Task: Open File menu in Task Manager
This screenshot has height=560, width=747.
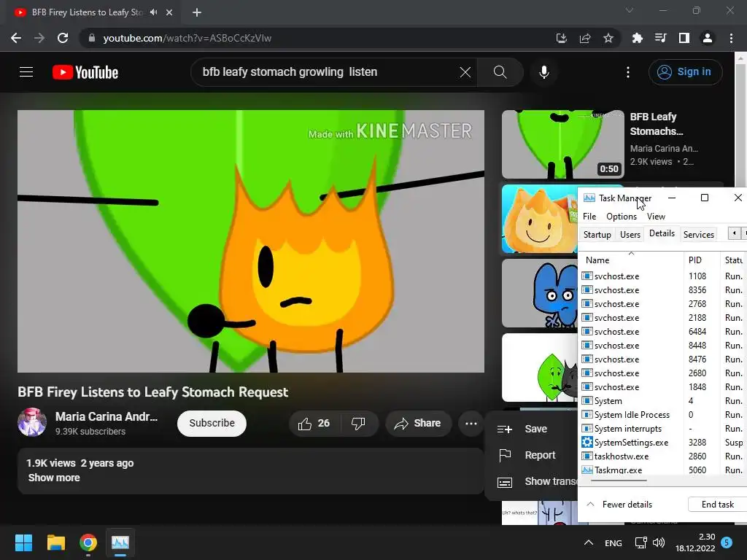Action: 589,216
